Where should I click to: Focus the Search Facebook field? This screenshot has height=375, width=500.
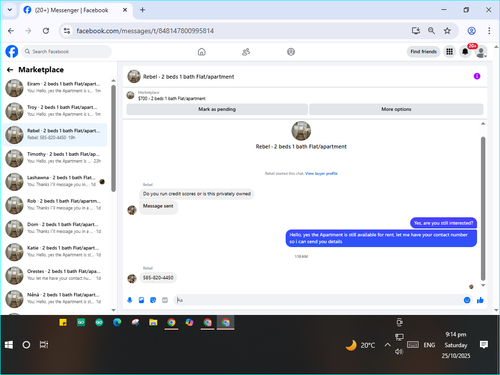click(67, 52)
